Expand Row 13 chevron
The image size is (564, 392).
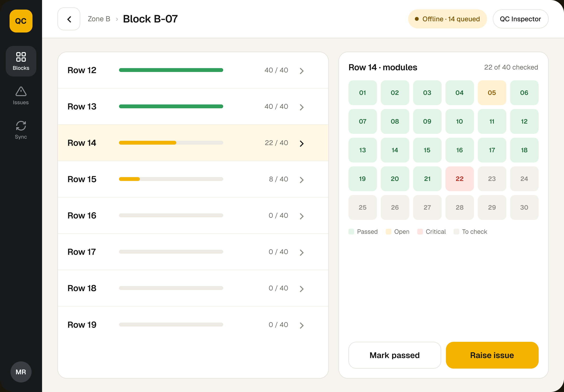[x=302, y=107]
